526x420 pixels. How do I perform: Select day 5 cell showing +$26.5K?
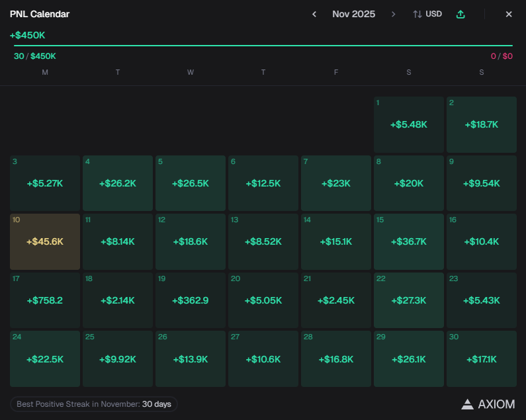tap(191, 183)
